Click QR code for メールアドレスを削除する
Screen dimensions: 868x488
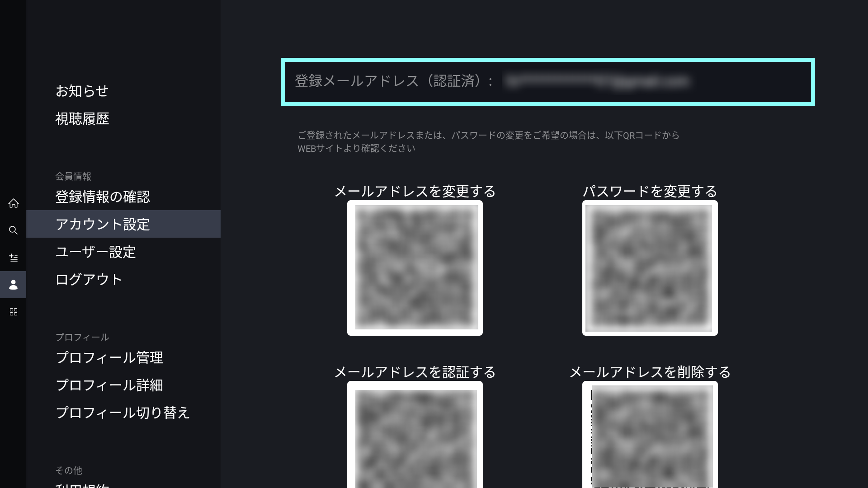[x=650, y=436]
